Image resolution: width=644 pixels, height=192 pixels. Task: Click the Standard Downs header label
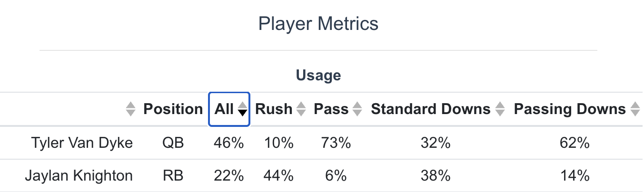(x=431, y=109)
